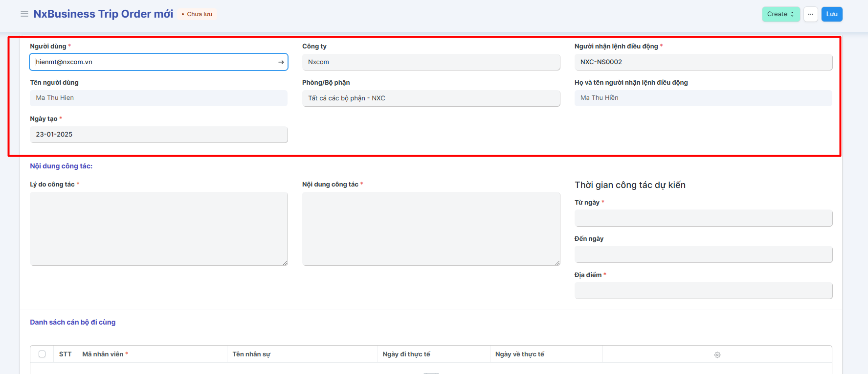The image size is (868, 374).
Task: Click the Lý do công tác text area
Action: click(x=158, y=229)
